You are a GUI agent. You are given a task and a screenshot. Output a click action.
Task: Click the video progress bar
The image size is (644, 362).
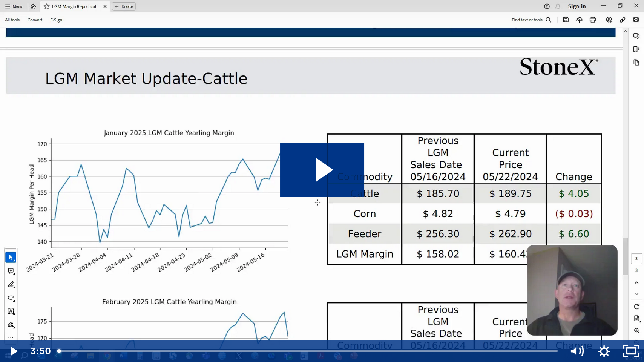(x=308, y=351)
